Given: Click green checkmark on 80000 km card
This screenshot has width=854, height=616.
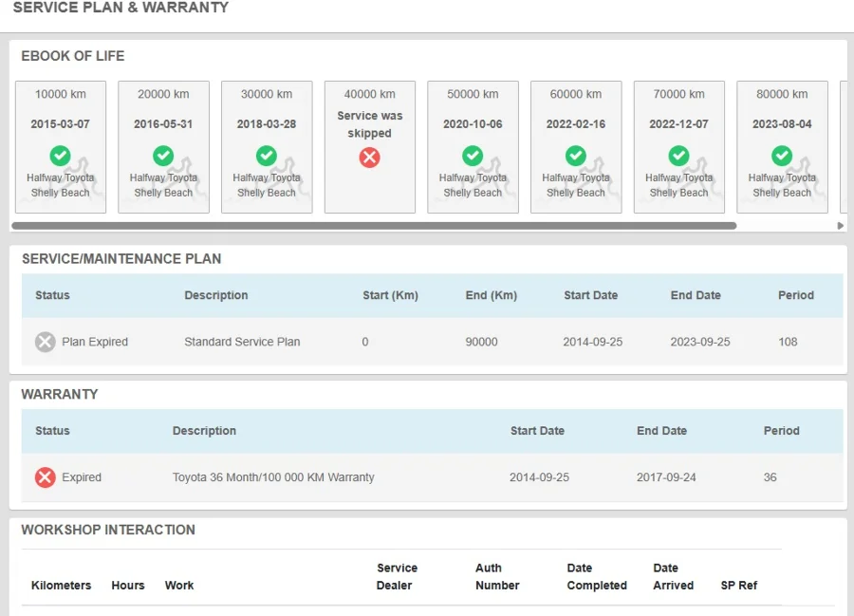Looking at the screenshot, I should [782, 156].
